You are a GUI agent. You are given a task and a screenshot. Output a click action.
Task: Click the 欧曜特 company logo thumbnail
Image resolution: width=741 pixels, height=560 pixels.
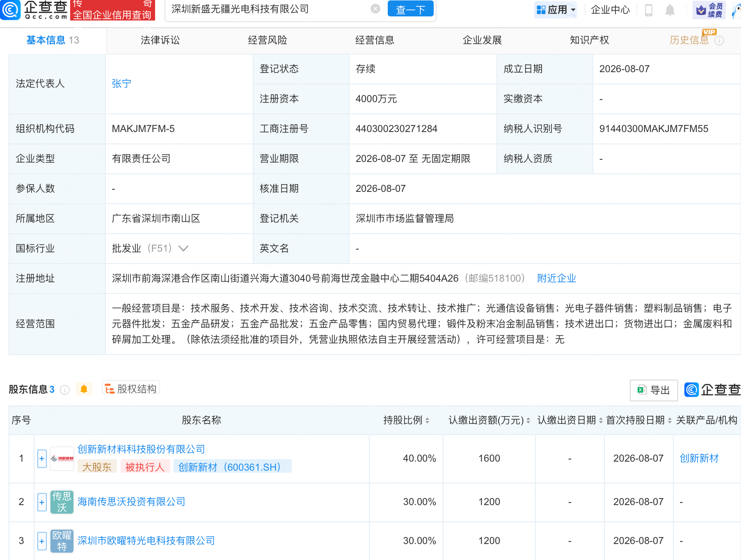(62, 541)
